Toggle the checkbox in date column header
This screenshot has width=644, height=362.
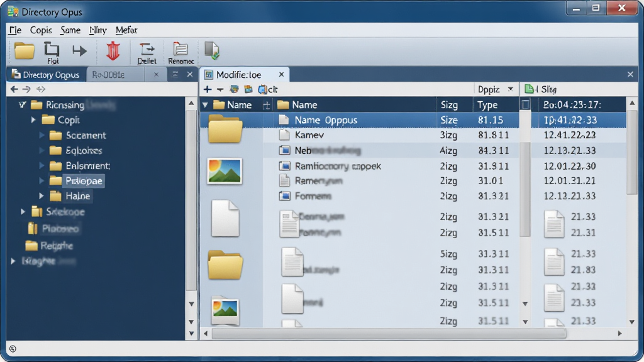tap(525, 105)
